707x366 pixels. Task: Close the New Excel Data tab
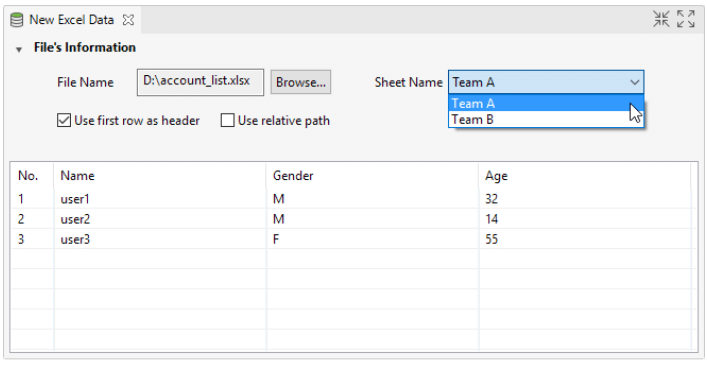[x=129, y=20]
